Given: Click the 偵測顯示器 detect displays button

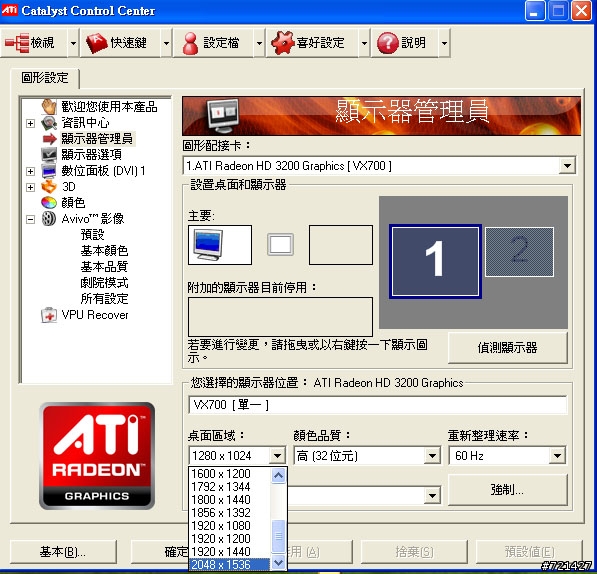Looking at the screenshot, I should [508, 348].
